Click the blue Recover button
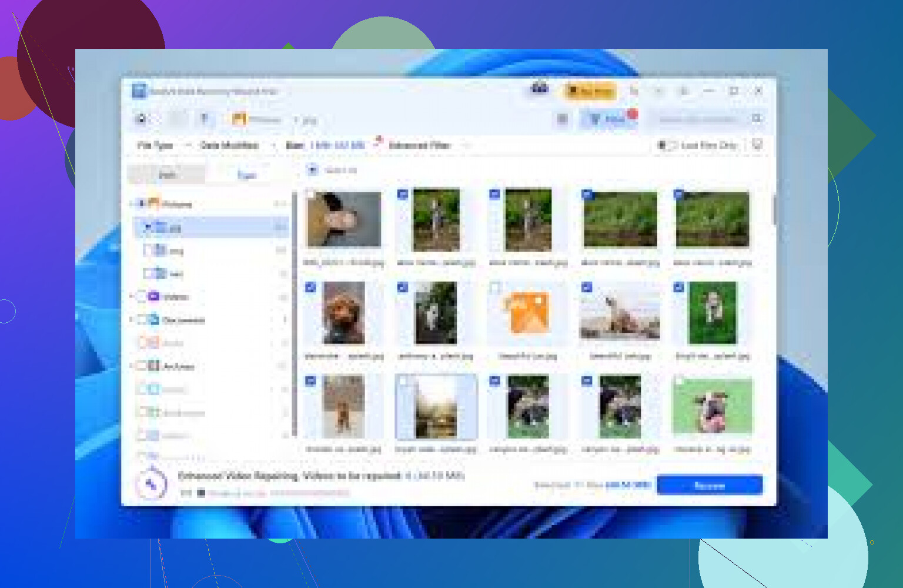This screenshot has width=903, height=588. point(709,485)
